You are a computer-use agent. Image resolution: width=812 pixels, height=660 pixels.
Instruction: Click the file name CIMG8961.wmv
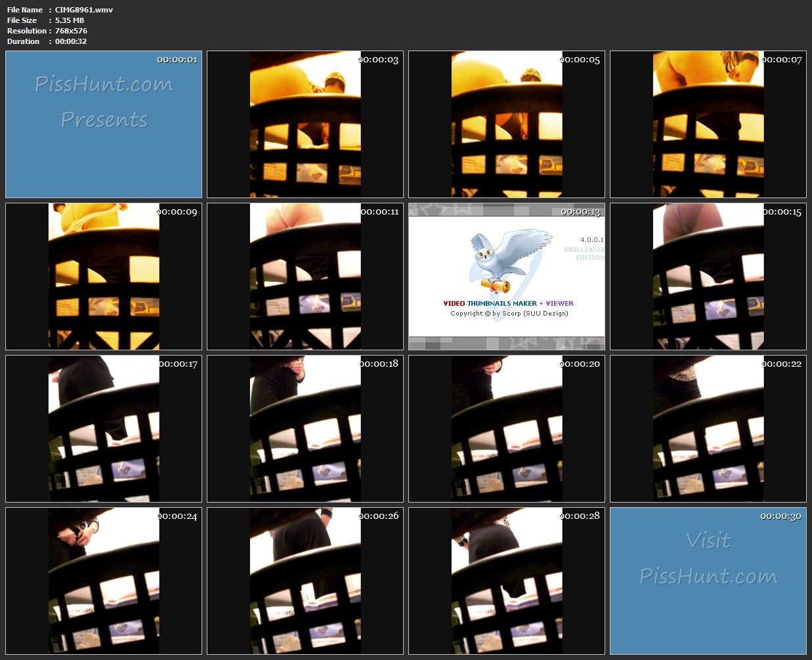click(84, 10)
